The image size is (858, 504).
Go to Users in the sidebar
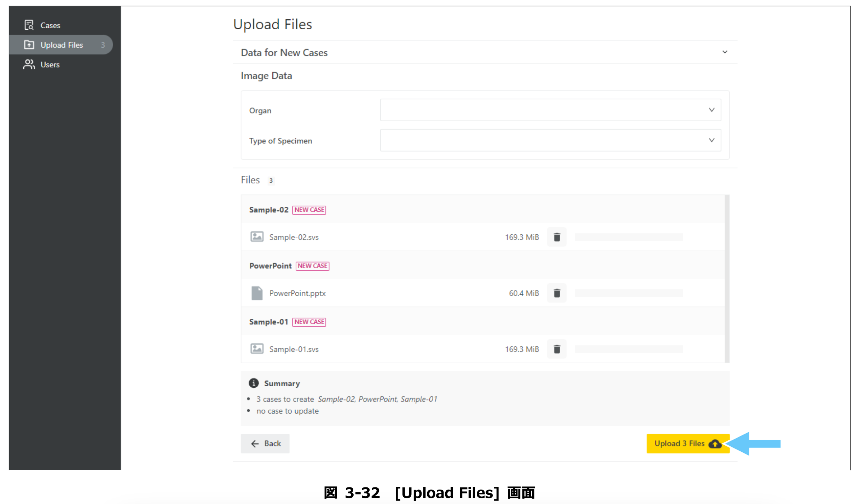(x=50, y=65)
